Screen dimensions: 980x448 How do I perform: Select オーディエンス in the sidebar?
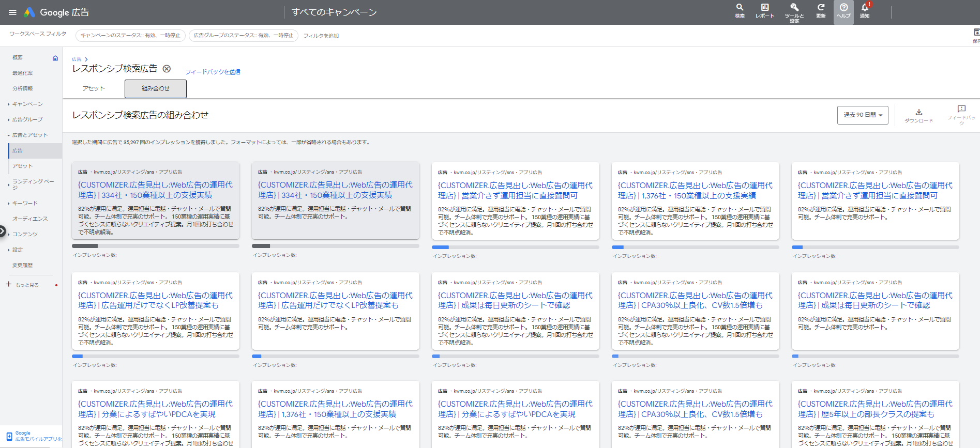pos(30,219)
